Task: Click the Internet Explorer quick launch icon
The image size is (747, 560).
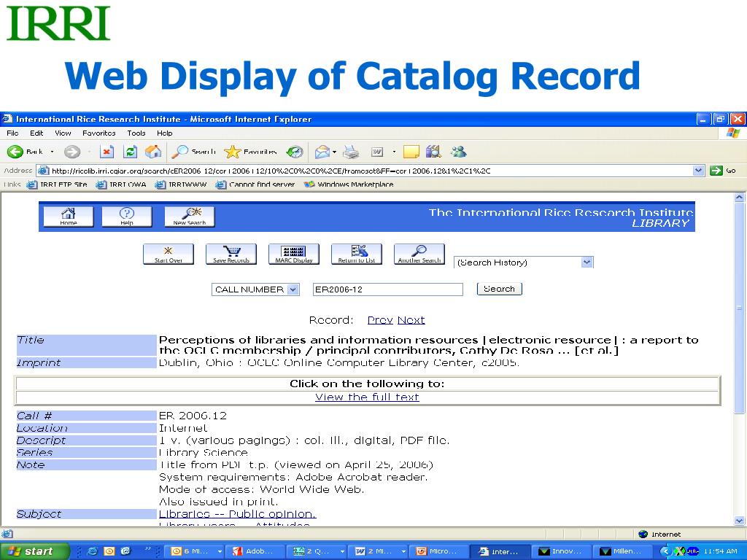Action: point(93,551)
